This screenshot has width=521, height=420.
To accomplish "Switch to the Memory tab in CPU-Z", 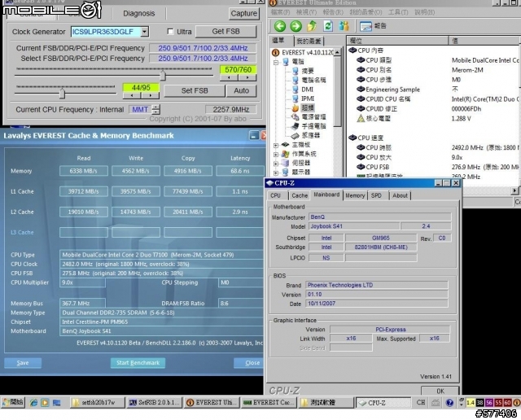I will 355,195.
